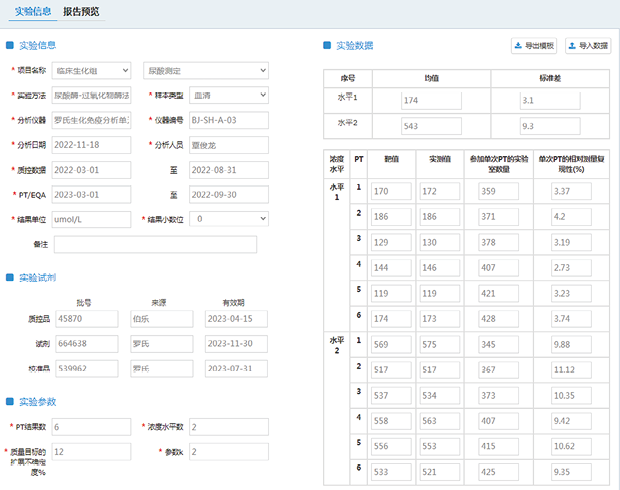Click the 质控数据 start date 2022-03-01
Image resolution: width=620 pixels, height=490 pixels.
(x=91, y=170)
